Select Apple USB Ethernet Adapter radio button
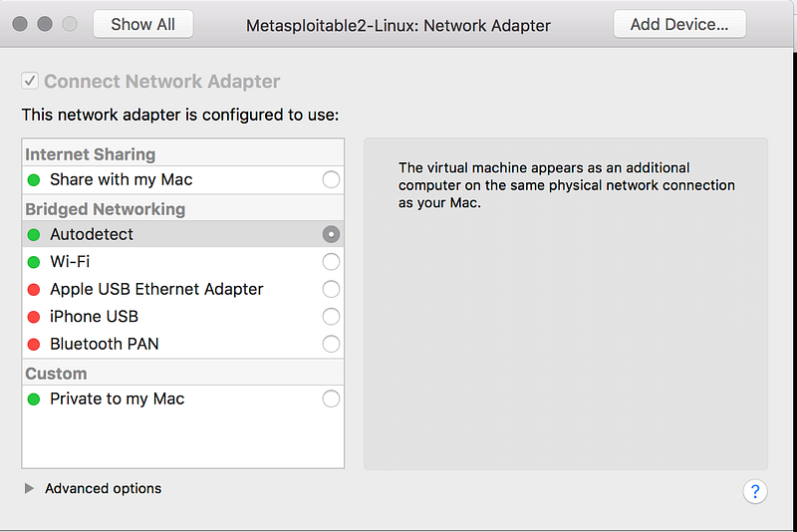797x532 pixels. (x=331, y=290)
